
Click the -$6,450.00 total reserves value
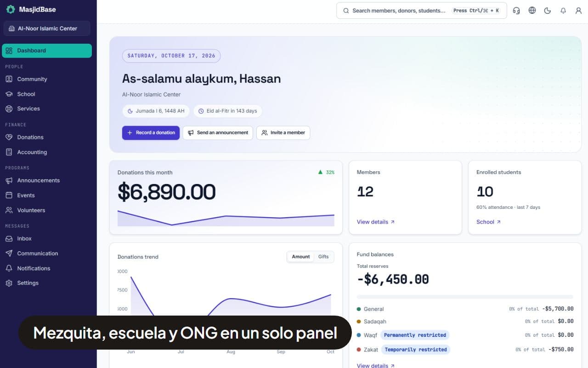click(x=393, y=279)
